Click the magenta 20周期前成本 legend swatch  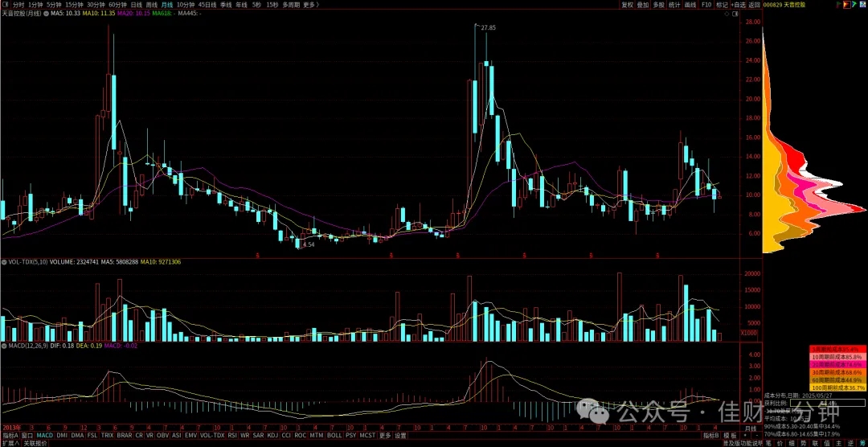(837, 365)
